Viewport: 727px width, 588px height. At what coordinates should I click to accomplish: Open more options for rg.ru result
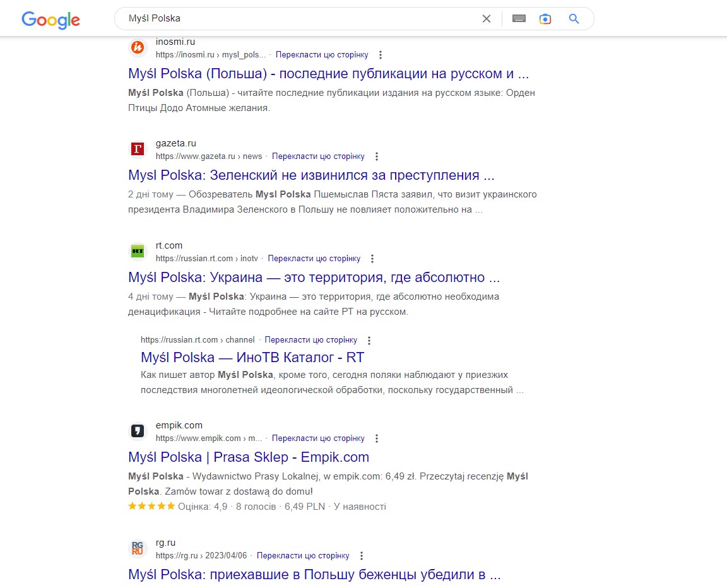[x=361, y=556]
